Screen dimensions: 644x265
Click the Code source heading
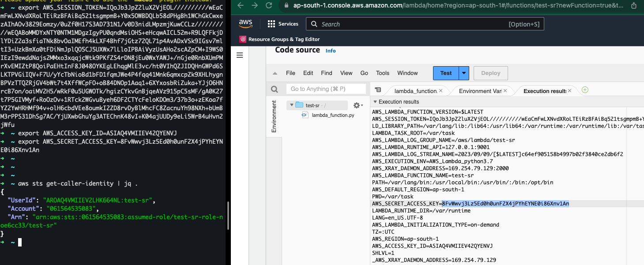(298, 50)
